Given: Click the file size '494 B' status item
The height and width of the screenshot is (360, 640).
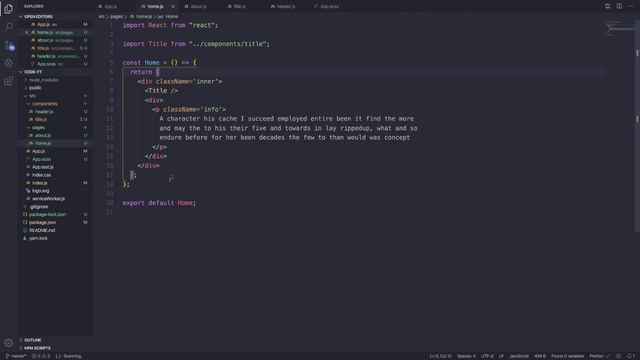Looking at the screenshot, I should 540,356.
